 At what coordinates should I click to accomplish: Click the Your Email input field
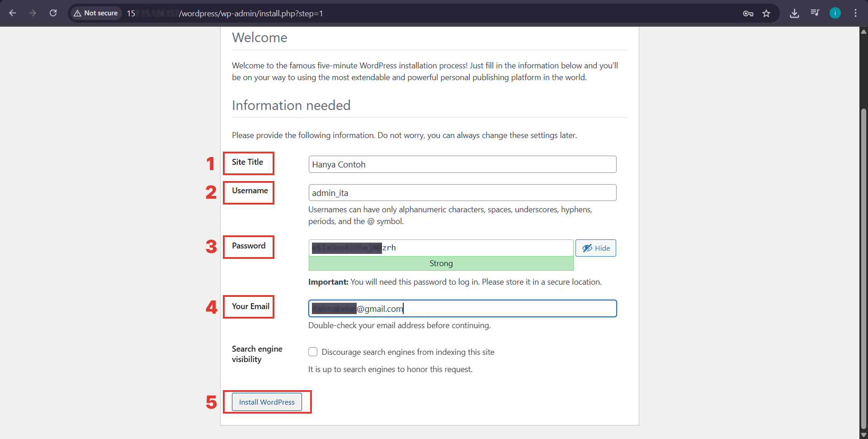(x=462, y=308)
